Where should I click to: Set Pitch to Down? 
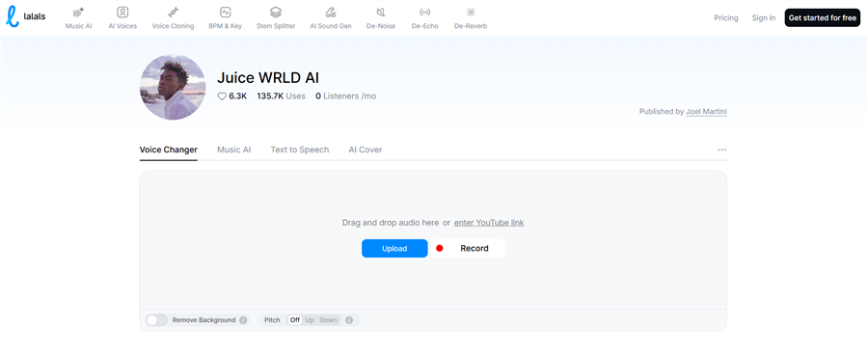click(328, 320)
